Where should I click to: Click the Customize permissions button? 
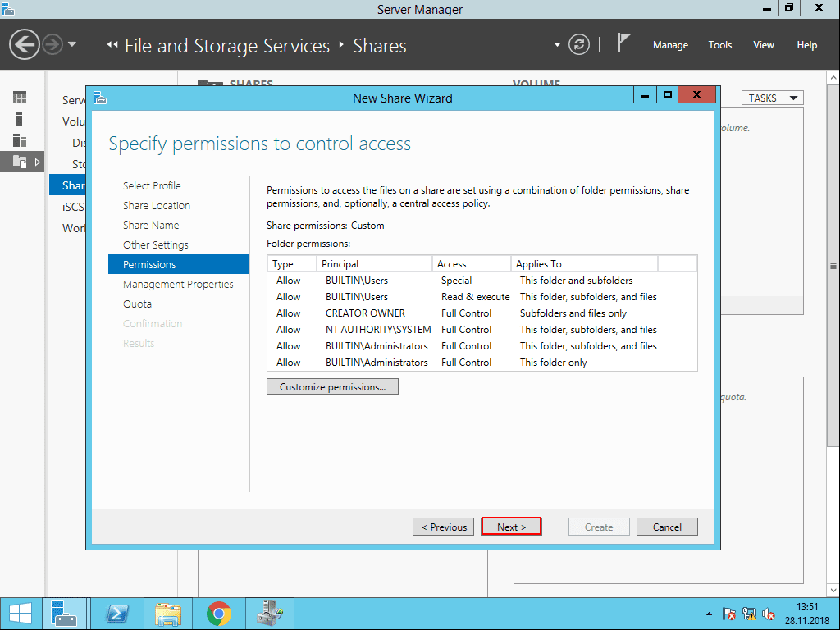[331, 386]
